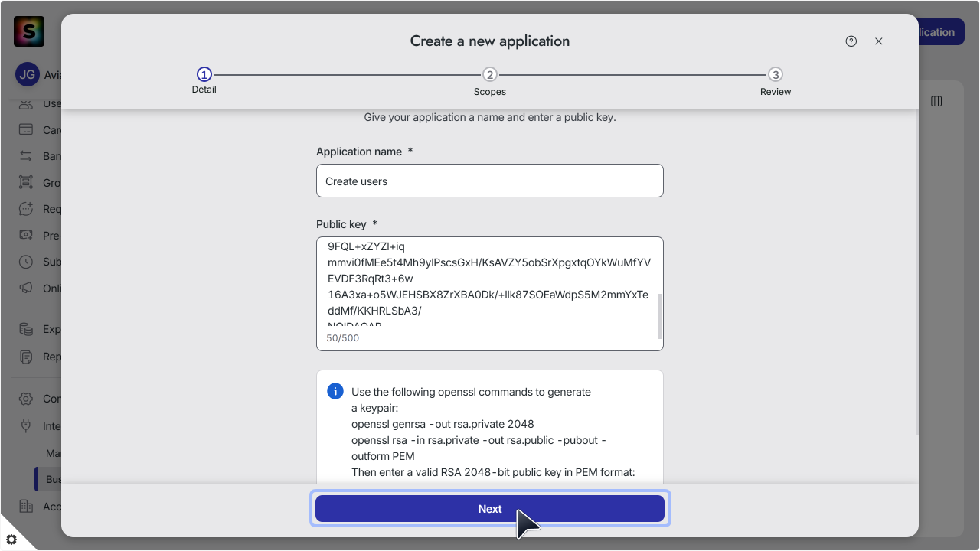Click the Public key textarea scrollbar

pos(659,315)
